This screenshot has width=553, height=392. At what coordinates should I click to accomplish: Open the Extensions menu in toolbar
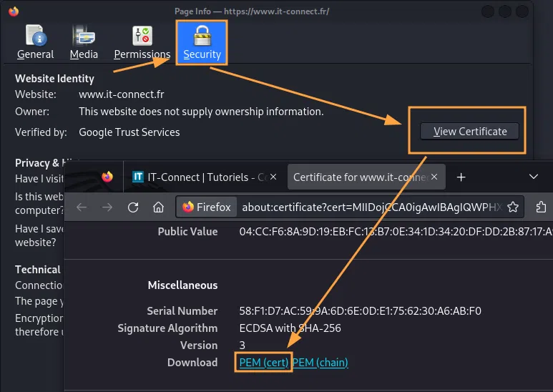540,207
